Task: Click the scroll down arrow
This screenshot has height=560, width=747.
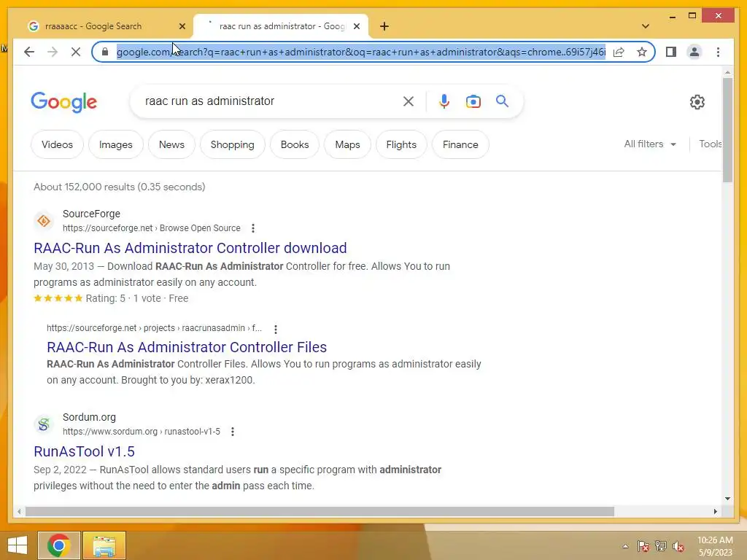Action: point(727,499)
